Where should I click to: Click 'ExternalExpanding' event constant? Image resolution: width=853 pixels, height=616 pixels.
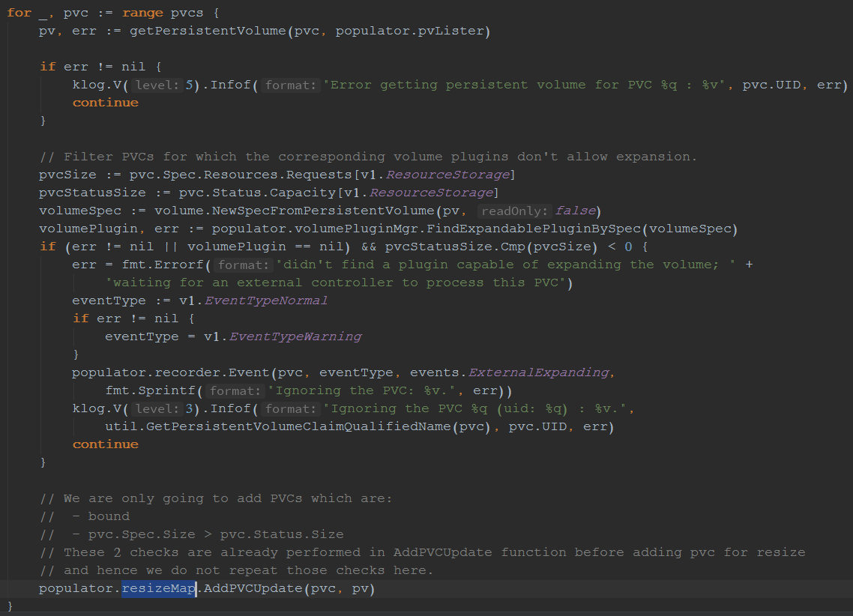pos(539,372)
